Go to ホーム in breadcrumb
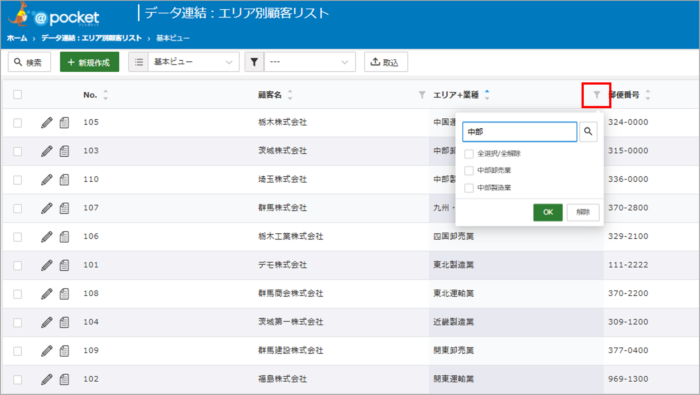The height and width of the screenshot is (395, 700). click(17, 38)
